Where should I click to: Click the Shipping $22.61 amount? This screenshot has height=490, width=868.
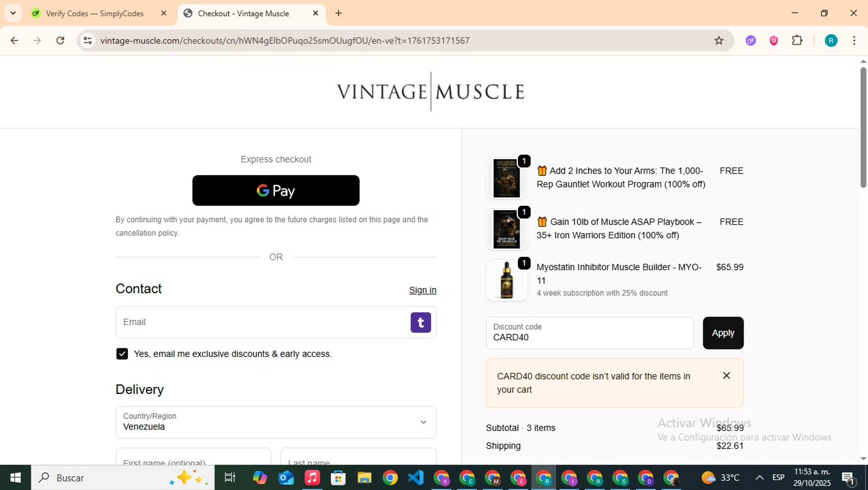tap(730, 445)
